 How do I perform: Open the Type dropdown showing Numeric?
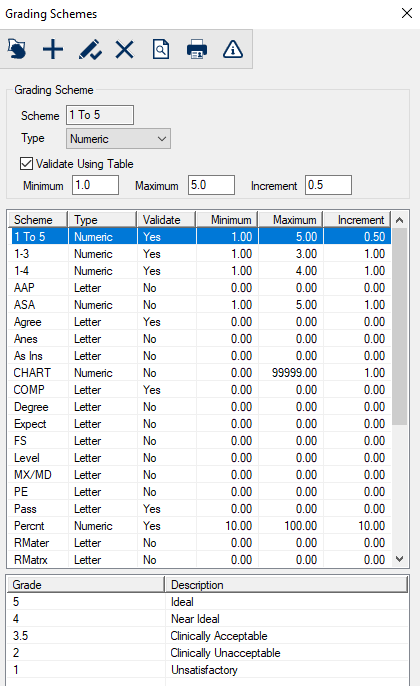pos(118,139)
